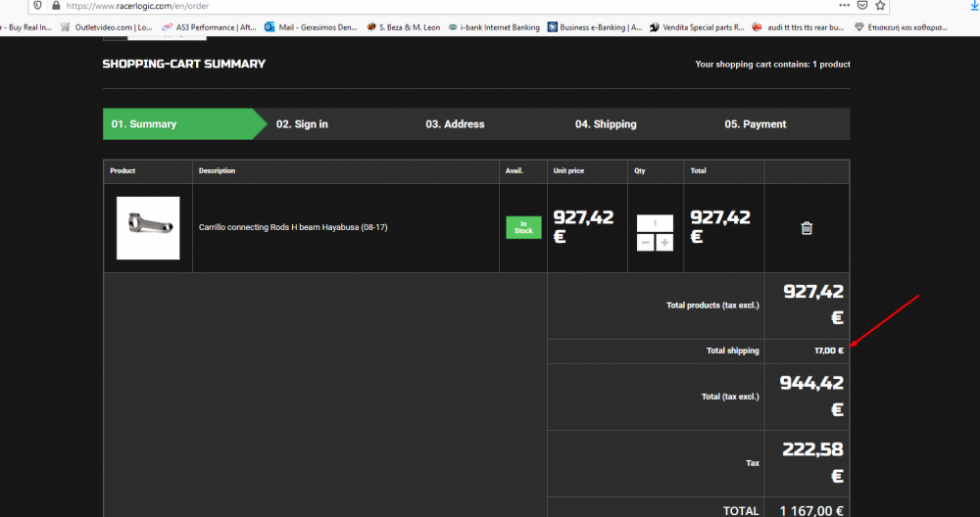
Task: Go to the 04. Shipping step
Action: (606, 124)
